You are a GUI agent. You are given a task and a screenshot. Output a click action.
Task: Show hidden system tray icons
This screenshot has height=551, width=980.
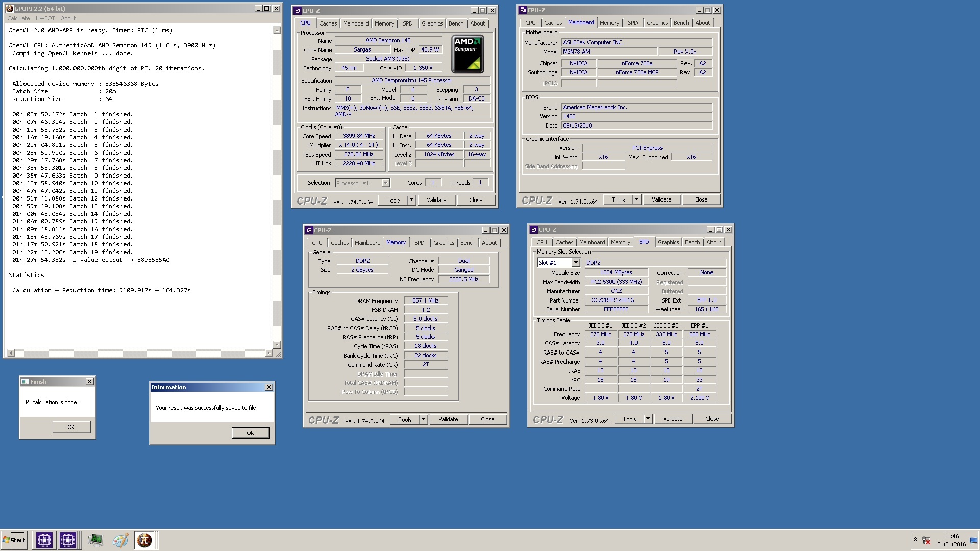pyautogui.click(x=915, y=539)
